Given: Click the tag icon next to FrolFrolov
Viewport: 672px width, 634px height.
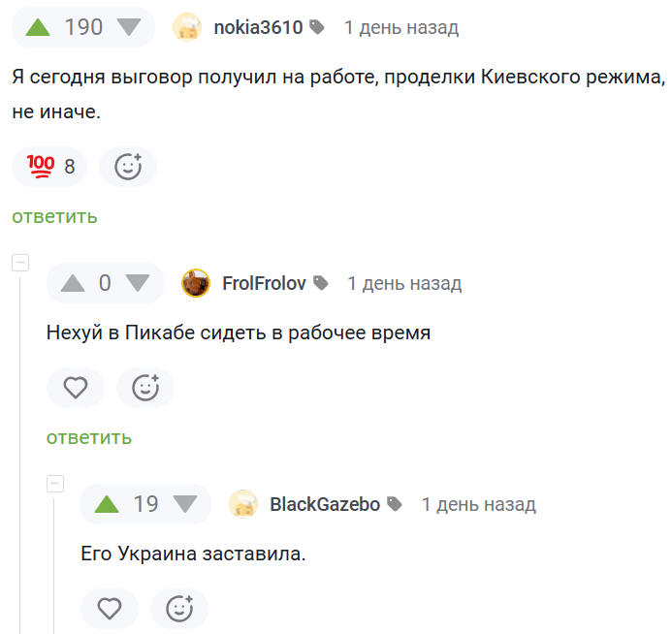Looking at the screenshot, I should click(321, 283).
